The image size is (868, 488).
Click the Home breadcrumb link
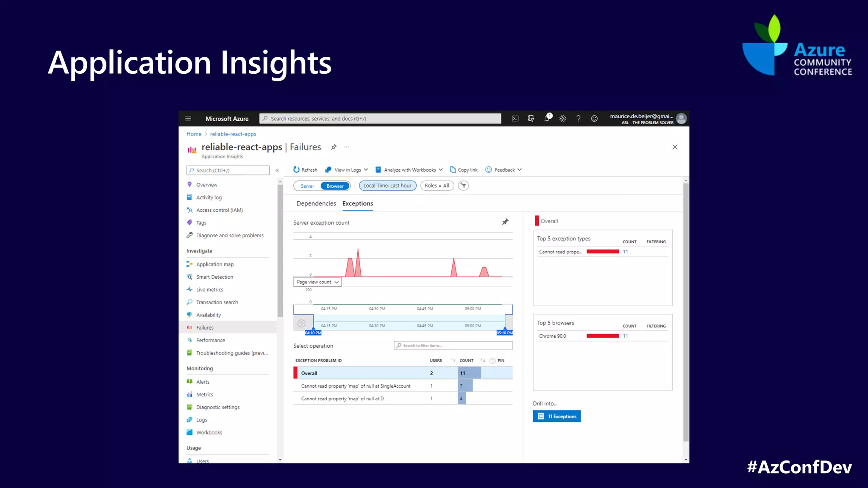(194, 134)
